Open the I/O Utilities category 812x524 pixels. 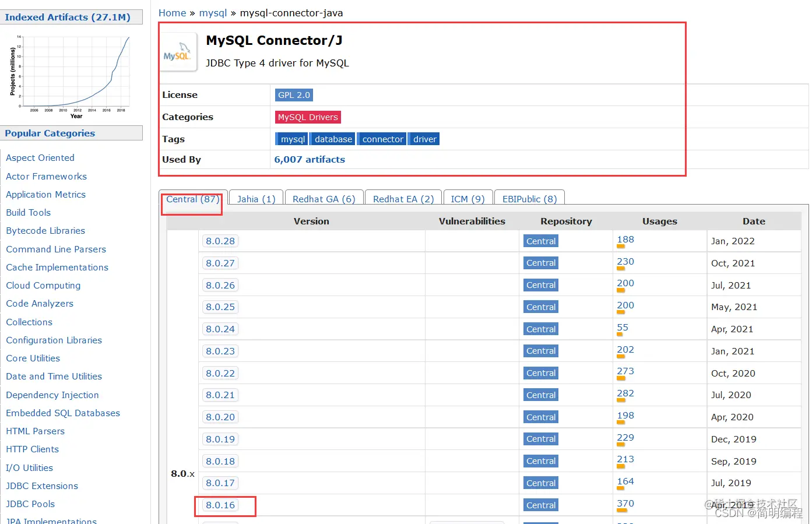point(29,468)
